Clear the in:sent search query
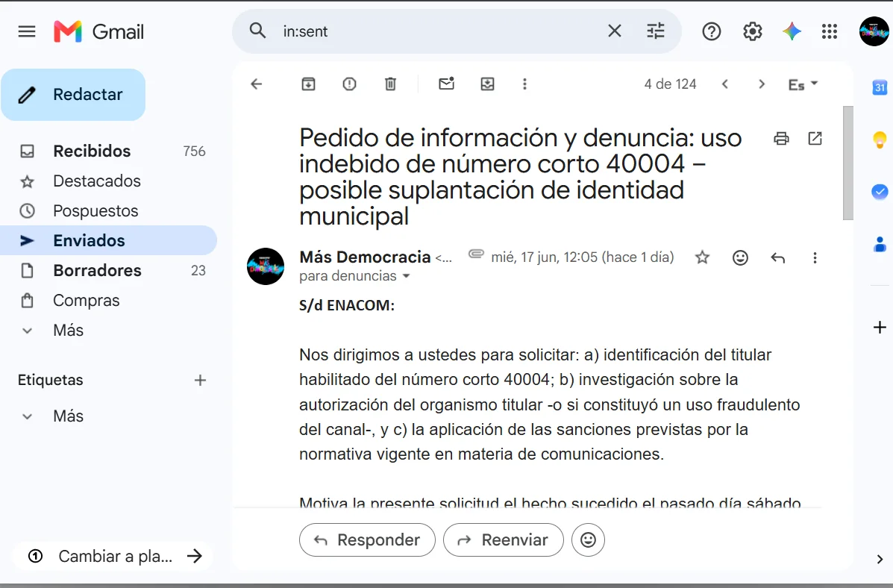 click(615, 31)
